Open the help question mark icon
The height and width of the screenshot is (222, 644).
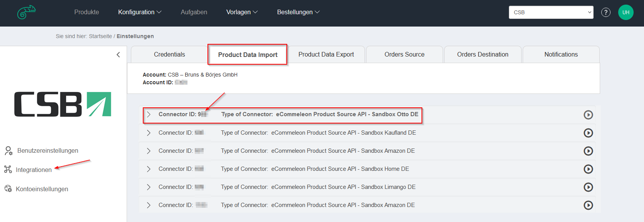(x=606, y=12)
